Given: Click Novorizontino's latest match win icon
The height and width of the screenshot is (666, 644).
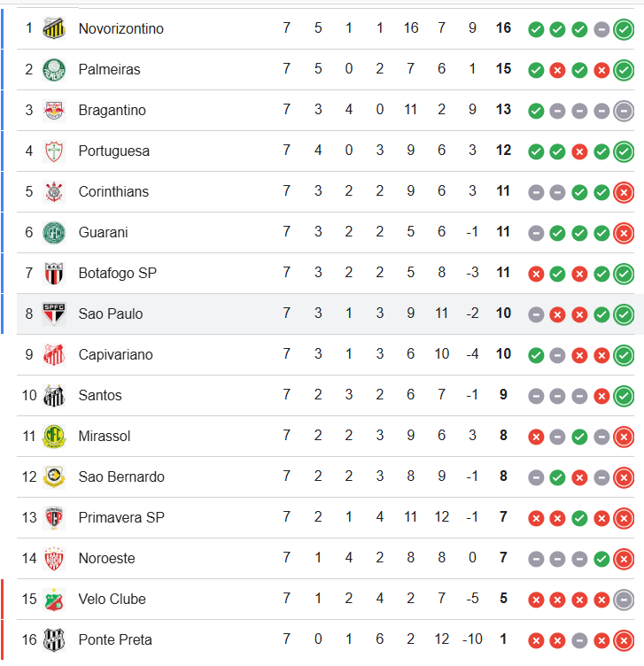Looking at the screenshot, I should click(x=624, y=29).
